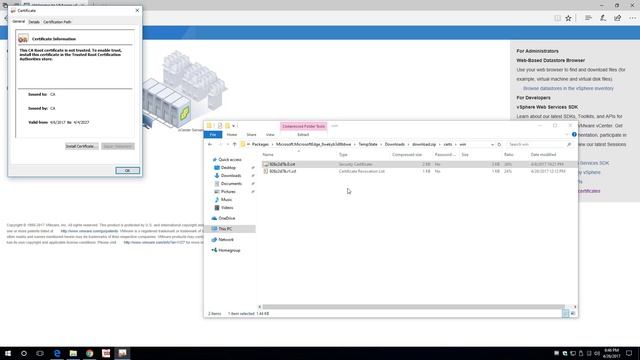
Task: Open File Explorer from taskbar
Action: [73, 353]
